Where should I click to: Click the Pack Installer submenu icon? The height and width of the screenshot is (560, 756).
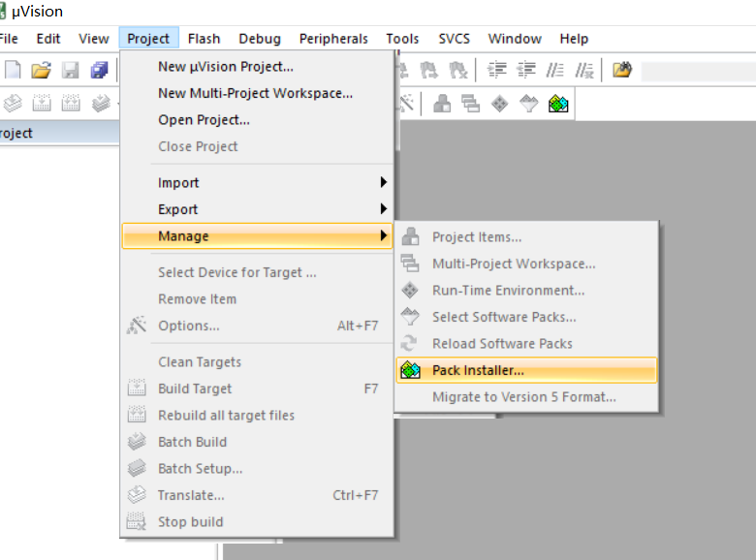[x=410, y=370]
